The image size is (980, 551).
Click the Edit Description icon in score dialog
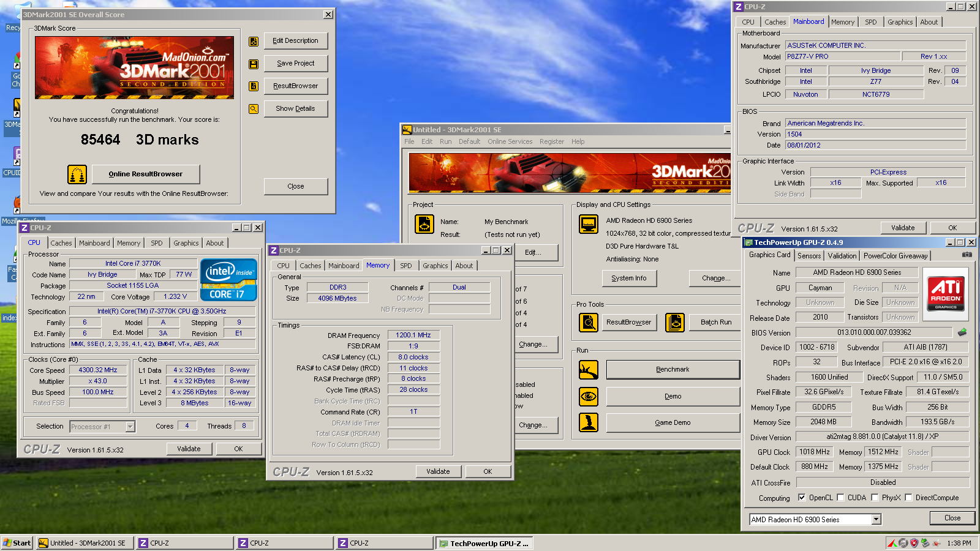253,41
